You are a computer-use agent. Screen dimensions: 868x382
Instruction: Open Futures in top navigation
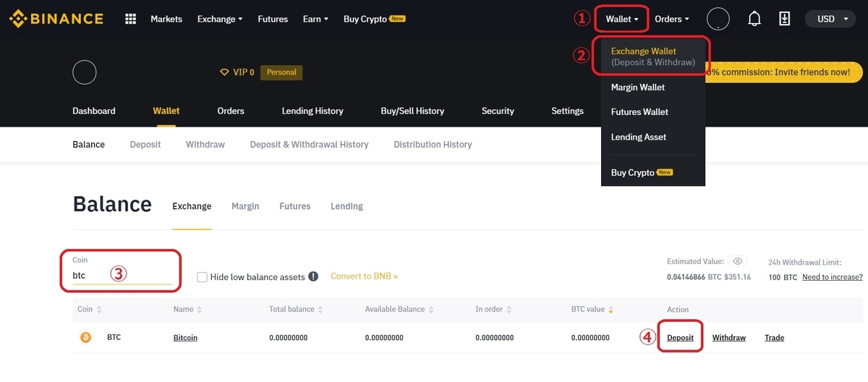[x=273, y=19]
